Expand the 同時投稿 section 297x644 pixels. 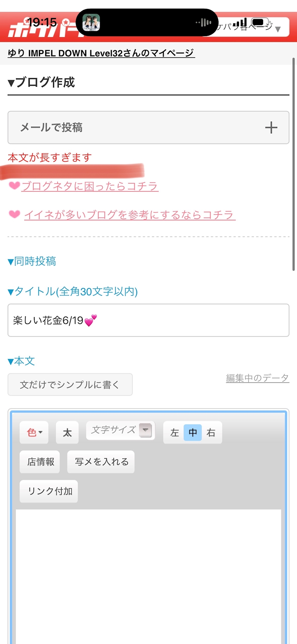(32, 261)
